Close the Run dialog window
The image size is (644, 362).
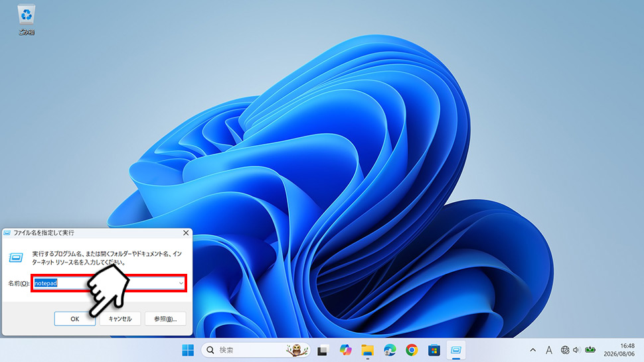click(x=186, y=233)
